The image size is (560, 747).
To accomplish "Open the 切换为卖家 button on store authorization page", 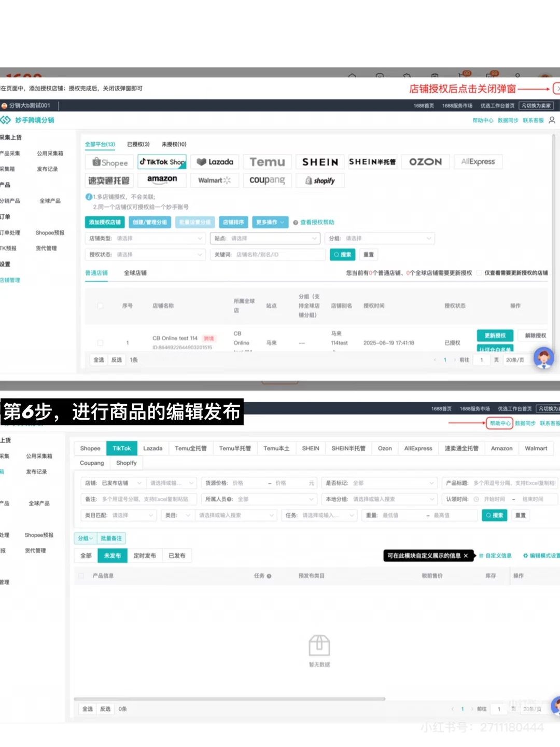I will tap(536, 105).
